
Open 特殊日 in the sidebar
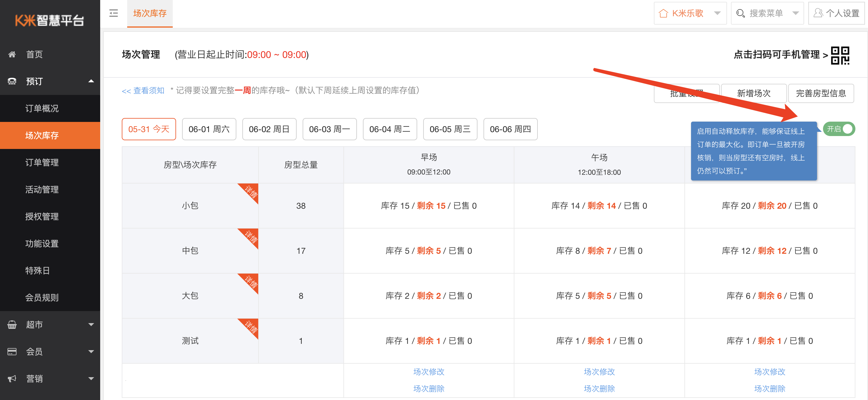(50, 270)
